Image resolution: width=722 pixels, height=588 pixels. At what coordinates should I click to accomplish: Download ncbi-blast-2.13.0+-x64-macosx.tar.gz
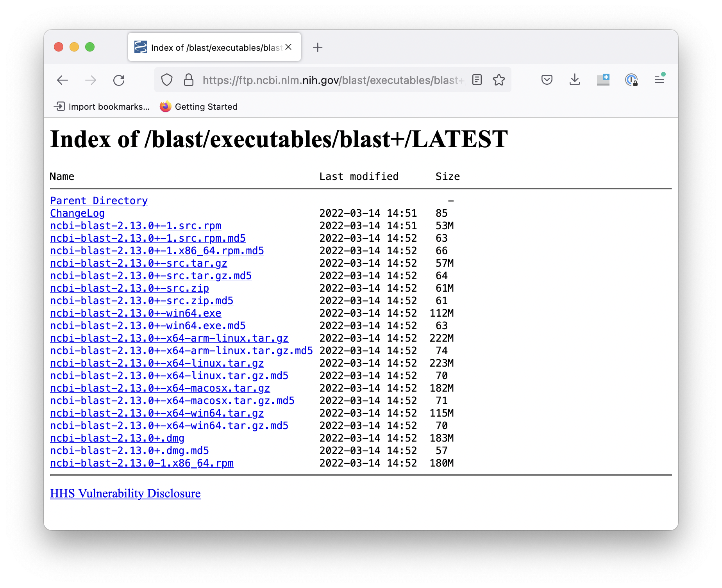pos(160,388)
